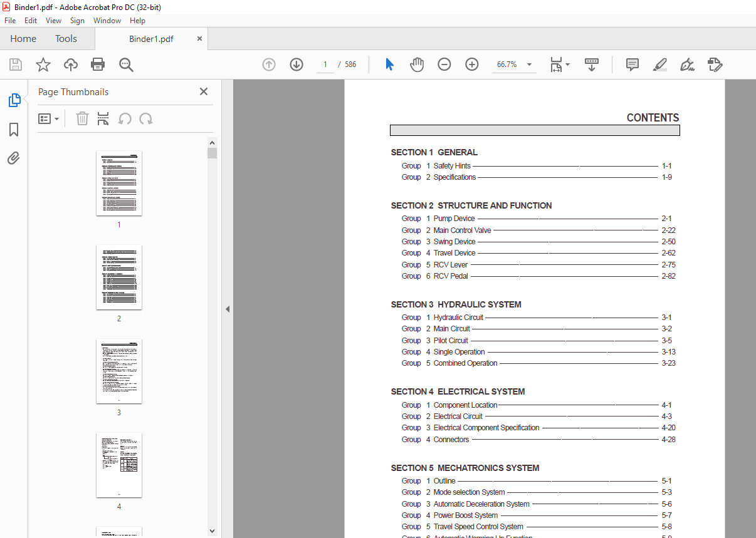Screen dimensions: 756x538
Task: Activate the Hand pan tool
Action: (x=417, y=65)
